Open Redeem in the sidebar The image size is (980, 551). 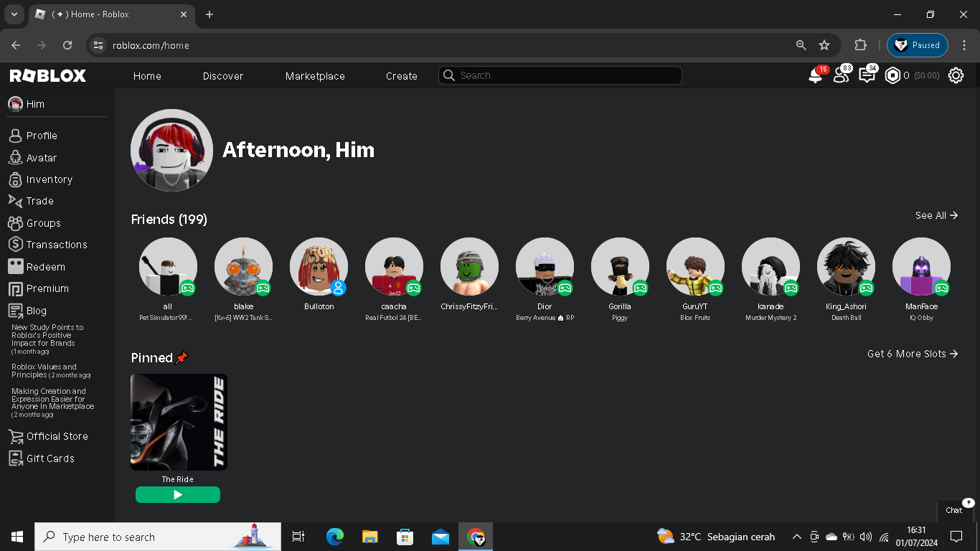point(37,267)
